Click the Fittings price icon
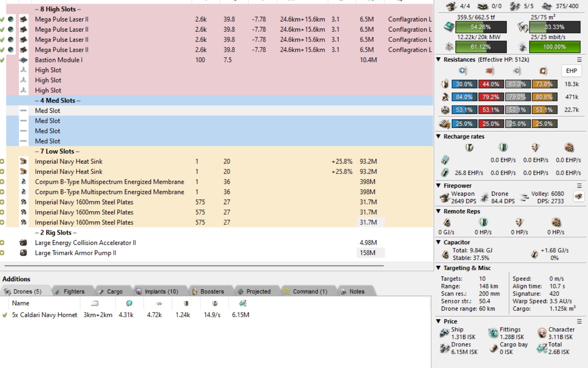The width and height of the screenshot is (588, 368). 493,333
